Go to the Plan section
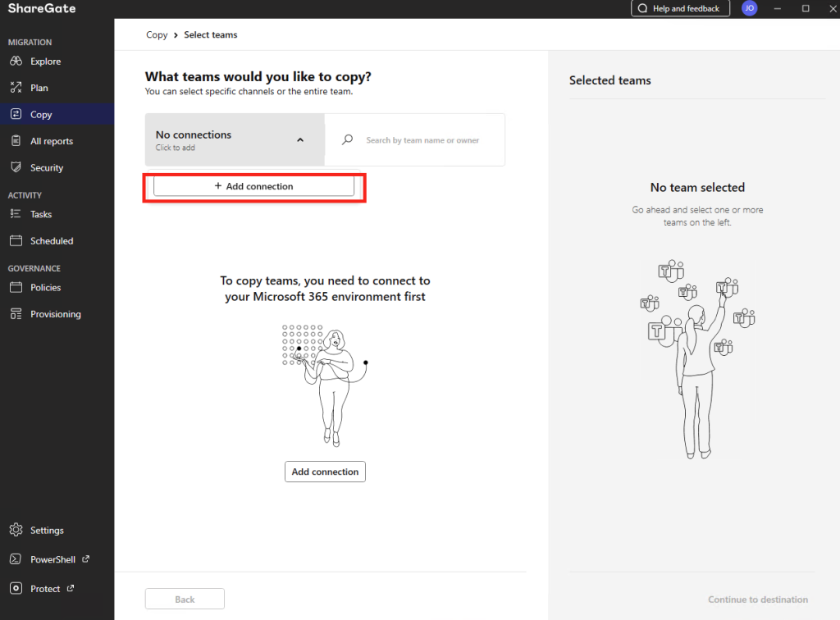This screenshot has height=620, width=840. click(x=57, y=87)
